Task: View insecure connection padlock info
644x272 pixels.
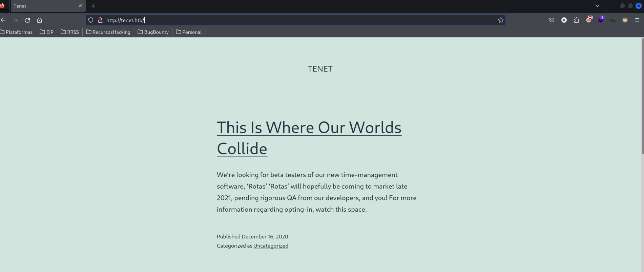Action: point(100,20)
